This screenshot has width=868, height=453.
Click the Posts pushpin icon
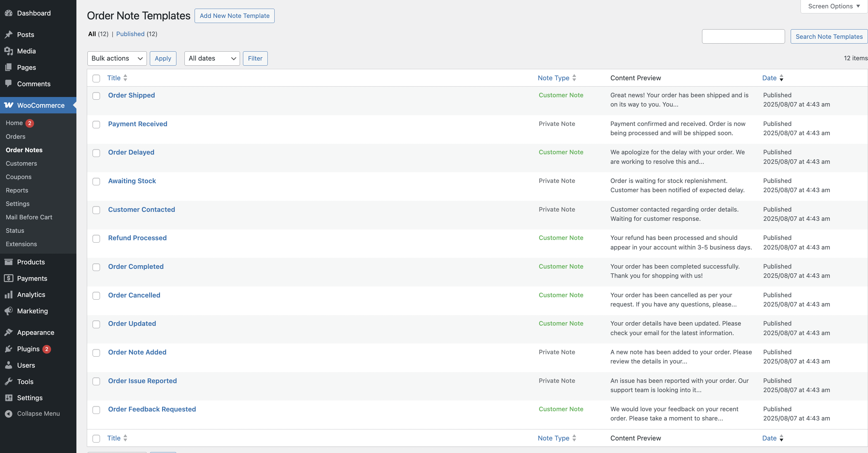point(8,35)
